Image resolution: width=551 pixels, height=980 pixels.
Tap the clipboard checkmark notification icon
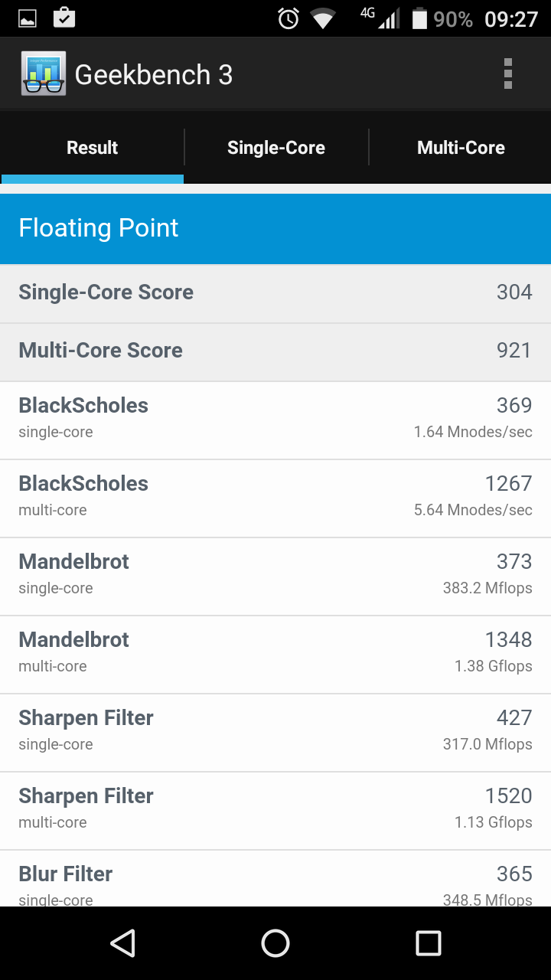64,18
